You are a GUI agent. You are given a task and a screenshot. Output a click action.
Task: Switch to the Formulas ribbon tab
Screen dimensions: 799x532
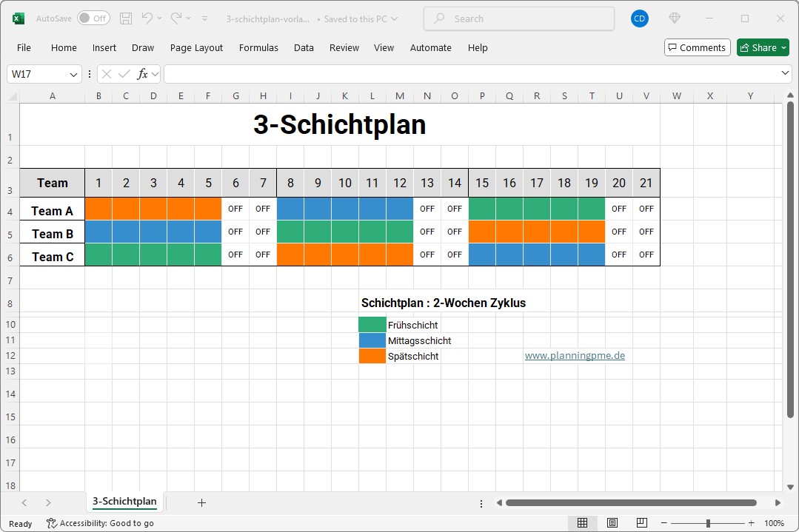pyautogui.click(x=258, y=47)
